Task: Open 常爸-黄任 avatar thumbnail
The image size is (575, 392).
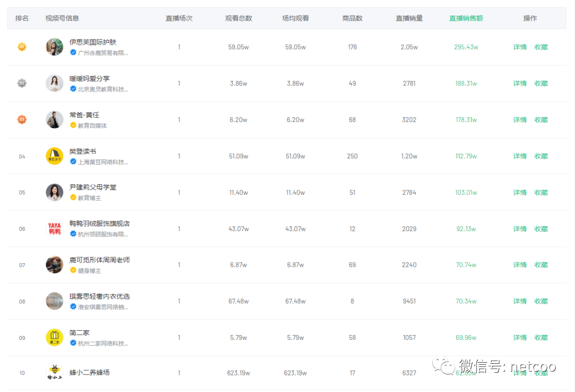Action: [54, 119]
